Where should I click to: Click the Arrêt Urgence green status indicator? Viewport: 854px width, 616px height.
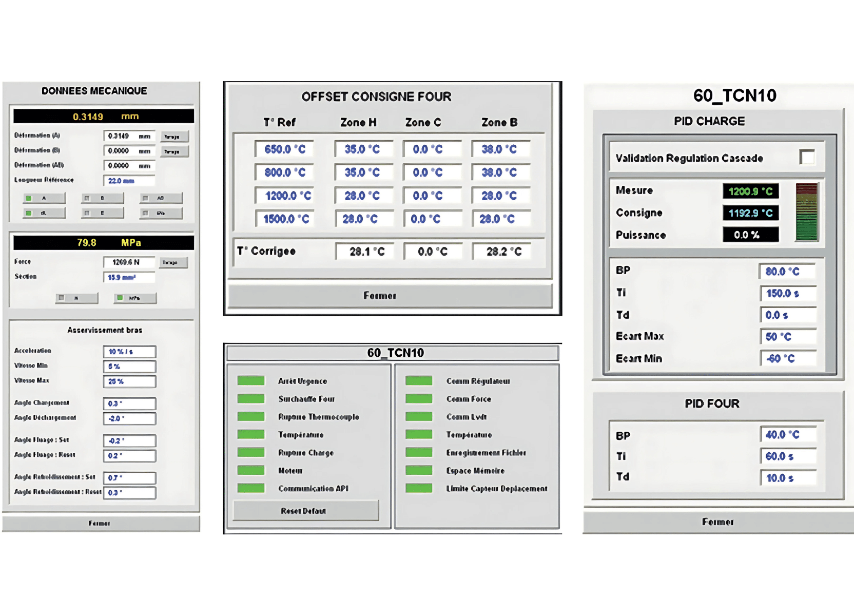pos(250,381)
